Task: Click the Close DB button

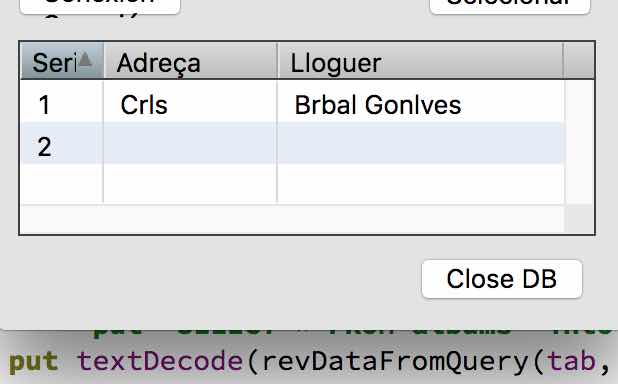Action: (502, 279)
